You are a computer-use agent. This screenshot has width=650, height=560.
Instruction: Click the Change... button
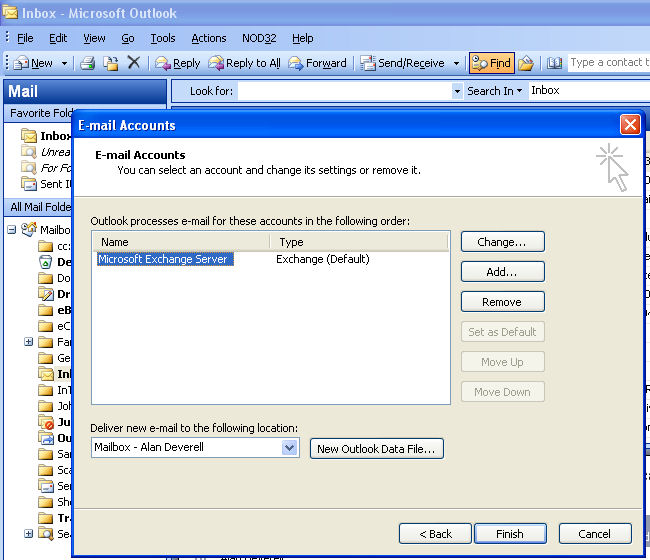[502, 242]
